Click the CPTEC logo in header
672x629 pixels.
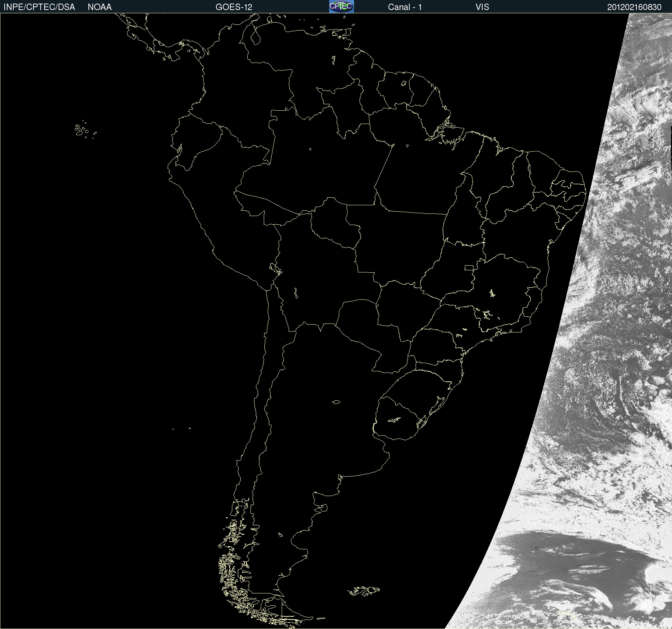click(341, 6)
